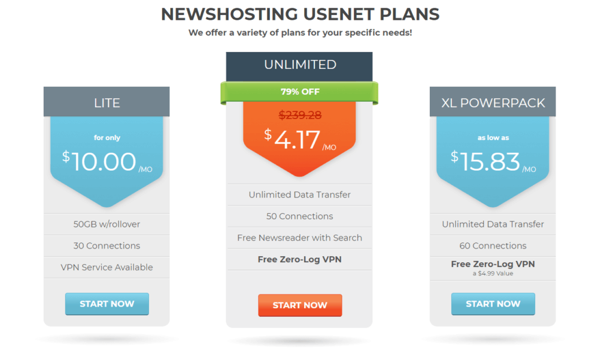Select the 50 Connections row in Unlimited

coord(299,216)
